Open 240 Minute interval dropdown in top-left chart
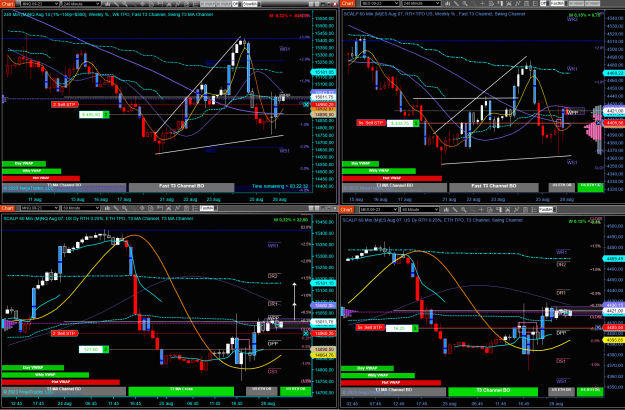625x410 pixels. pyautogui.click(x=81, y=4)
